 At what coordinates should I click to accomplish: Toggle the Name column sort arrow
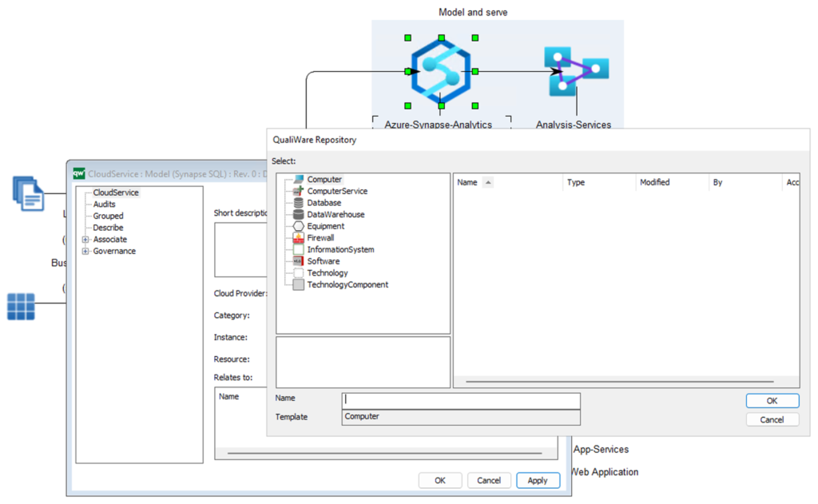487,182
